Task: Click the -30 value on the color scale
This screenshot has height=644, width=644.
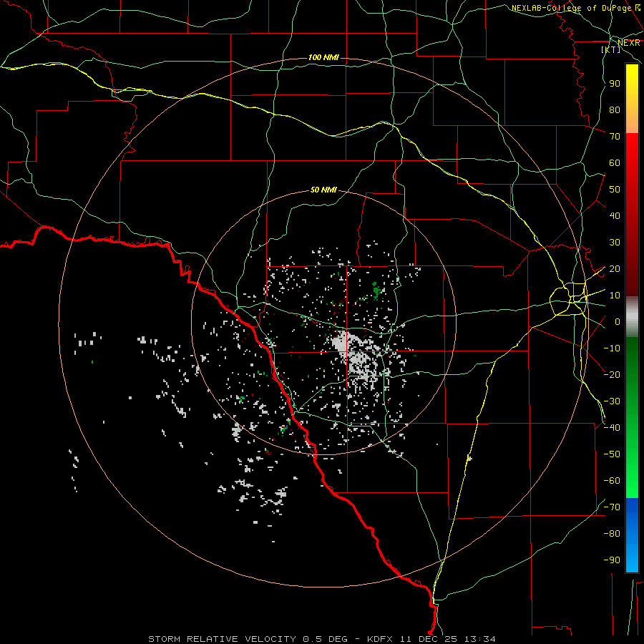Action: [612, 401]
